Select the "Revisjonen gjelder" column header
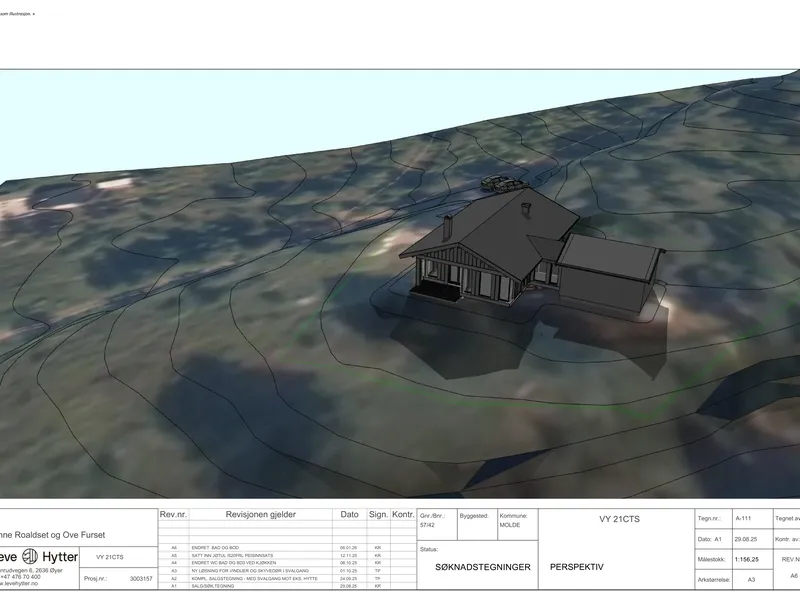The height and width of the screenshot is (600, 800). (261, 515)
